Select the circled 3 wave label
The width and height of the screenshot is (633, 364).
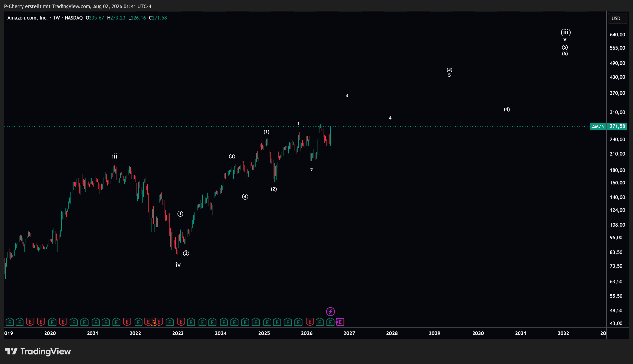(232, 157)
